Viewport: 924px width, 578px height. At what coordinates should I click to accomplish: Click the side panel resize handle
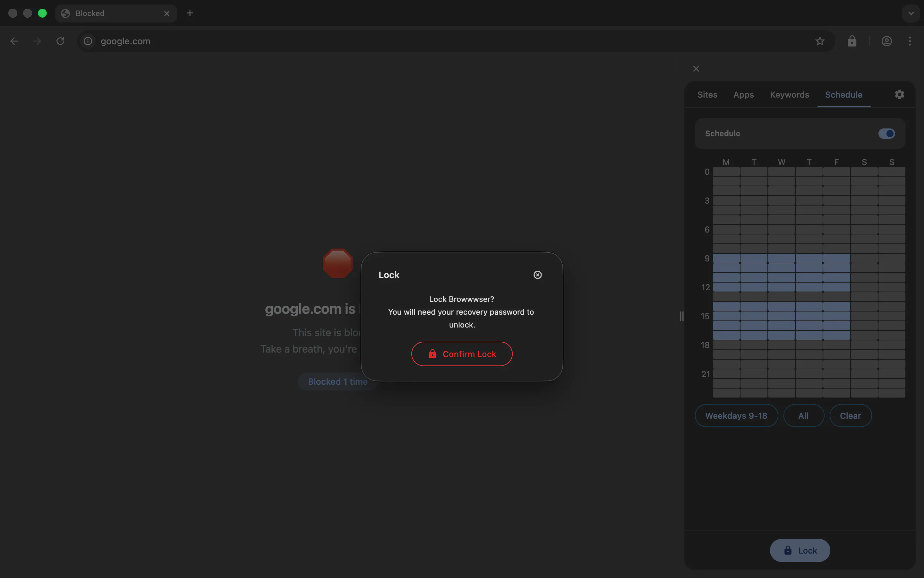coord(681,316)
